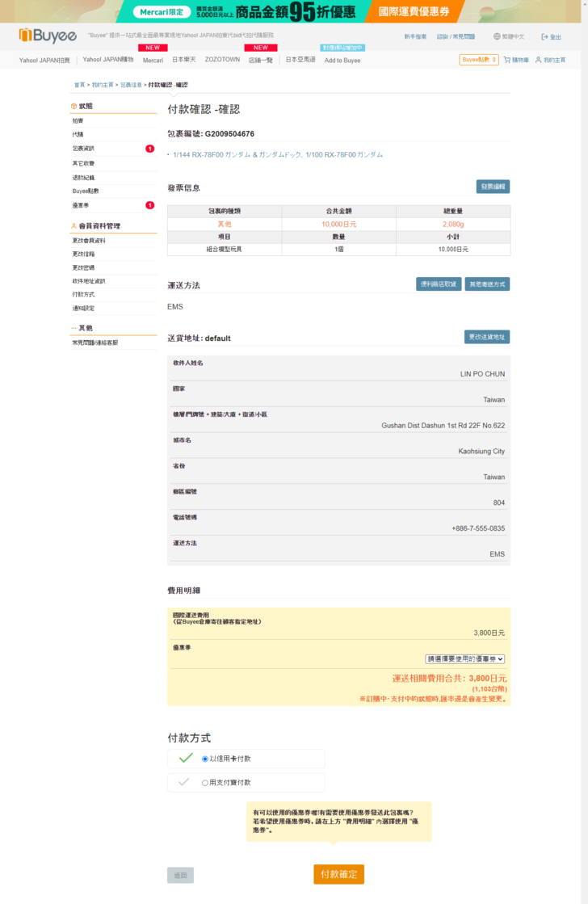Open 諮詢 / 常見問題 header link
Image resolution: width=588 pixels, height=904 pixels.
456,37
